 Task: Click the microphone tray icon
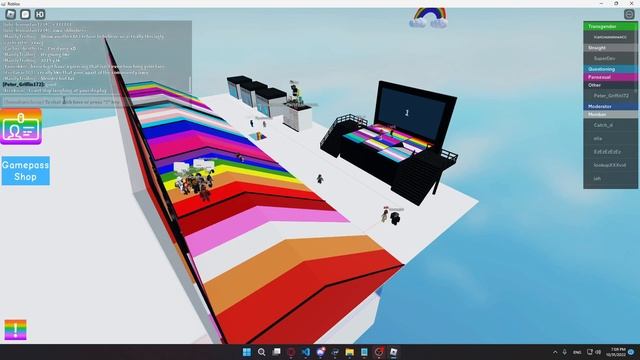[564, 352]
